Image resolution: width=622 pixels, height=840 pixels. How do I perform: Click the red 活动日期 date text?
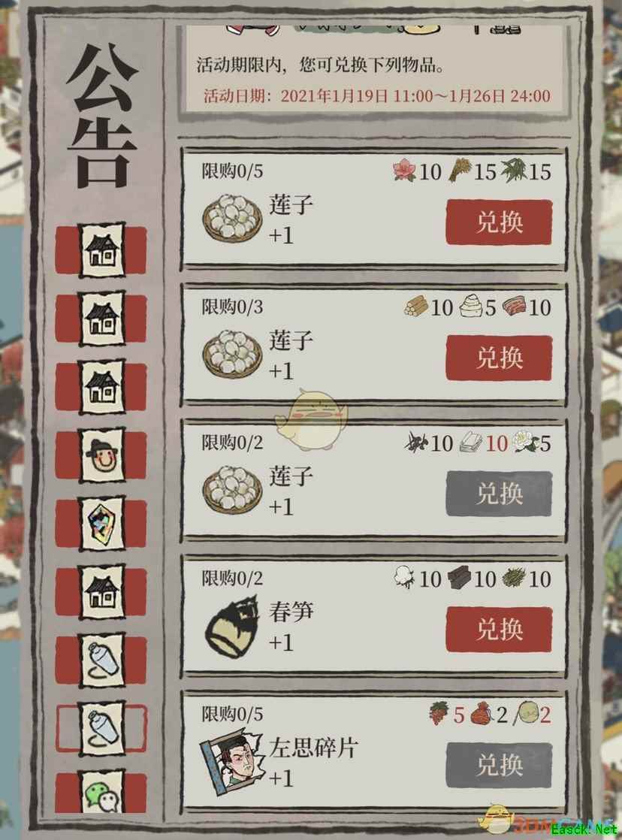[376, 96]
